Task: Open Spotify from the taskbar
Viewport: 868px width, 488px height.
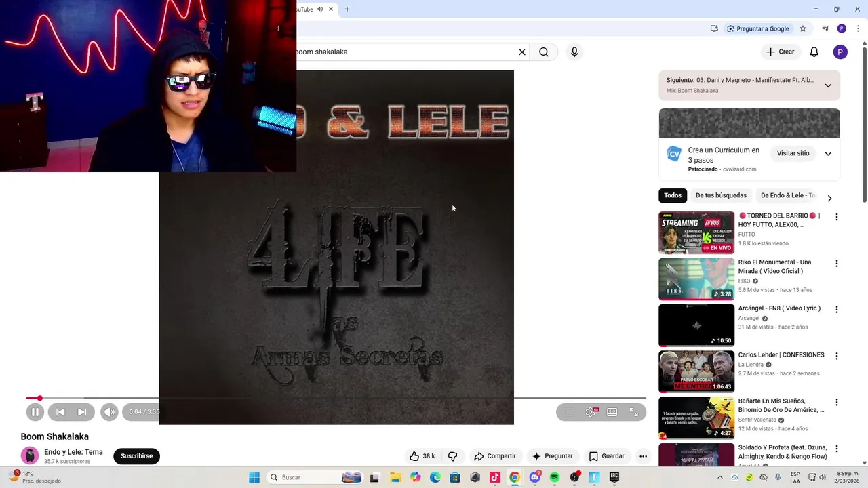Action: [x=555, y=477]
